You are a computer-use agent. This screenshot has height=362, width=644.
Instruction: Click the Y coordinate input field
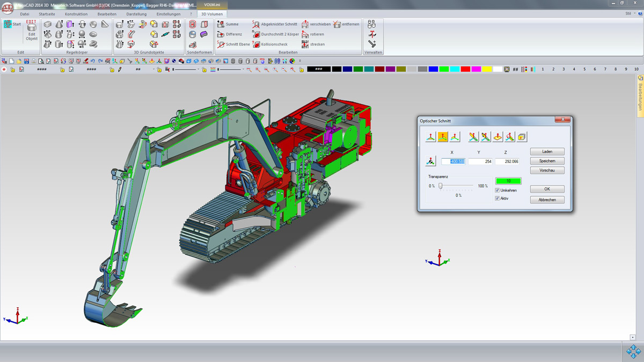coord(480,161)
